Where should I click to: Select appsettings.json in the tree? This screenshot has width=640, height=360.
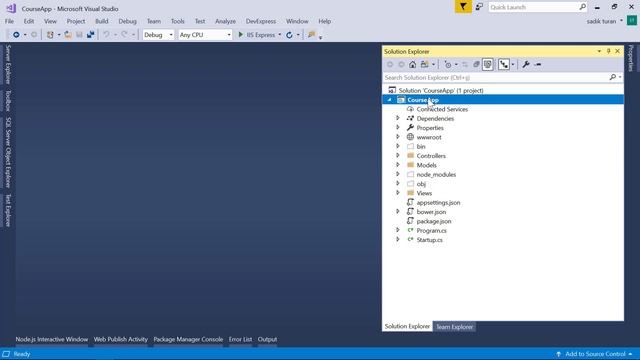438,202
